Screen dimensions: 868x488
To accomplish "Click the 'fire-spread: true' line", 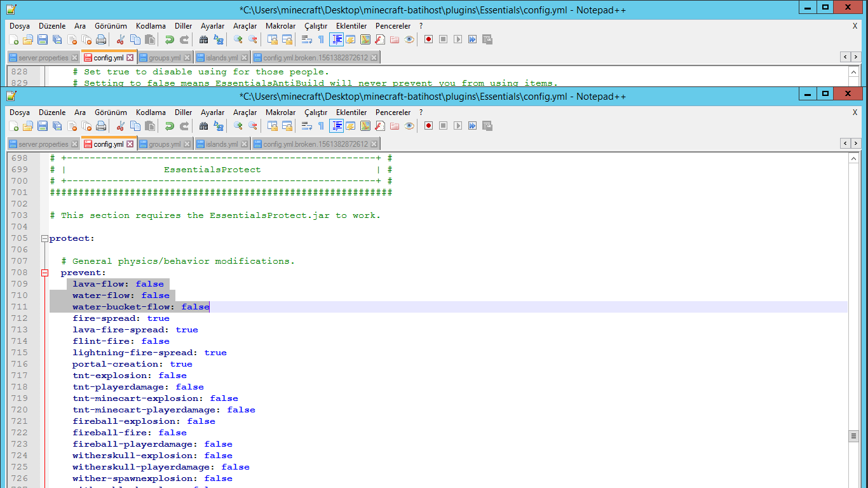I will [121, 318].
